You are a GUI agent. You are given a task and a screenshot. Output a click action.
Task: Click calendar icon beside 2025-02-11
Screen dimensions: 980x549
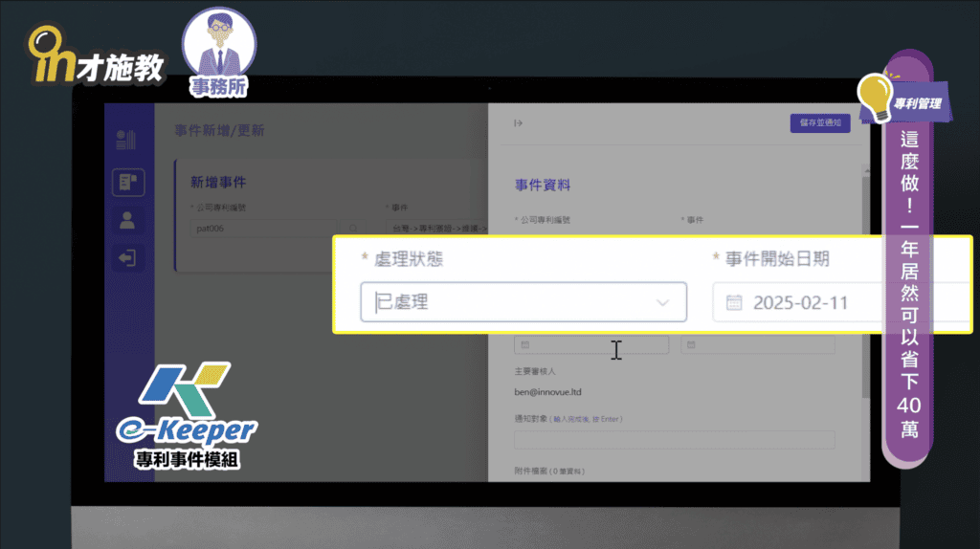point(734,302)
